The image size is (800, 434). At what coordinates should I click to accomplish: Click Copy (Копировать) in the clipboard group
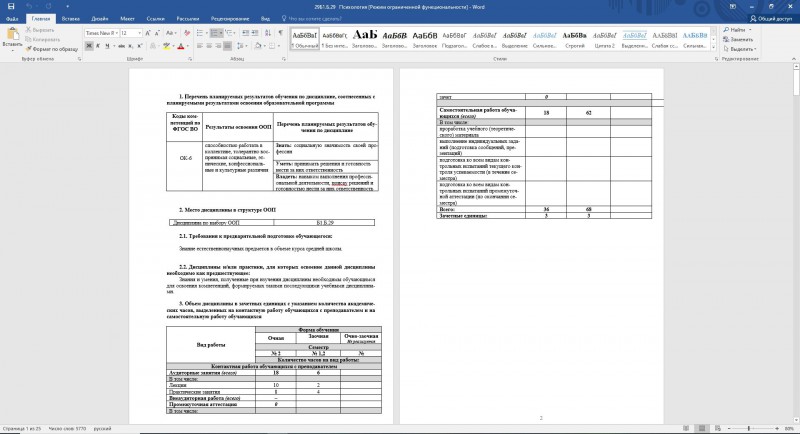pos(43,39)
